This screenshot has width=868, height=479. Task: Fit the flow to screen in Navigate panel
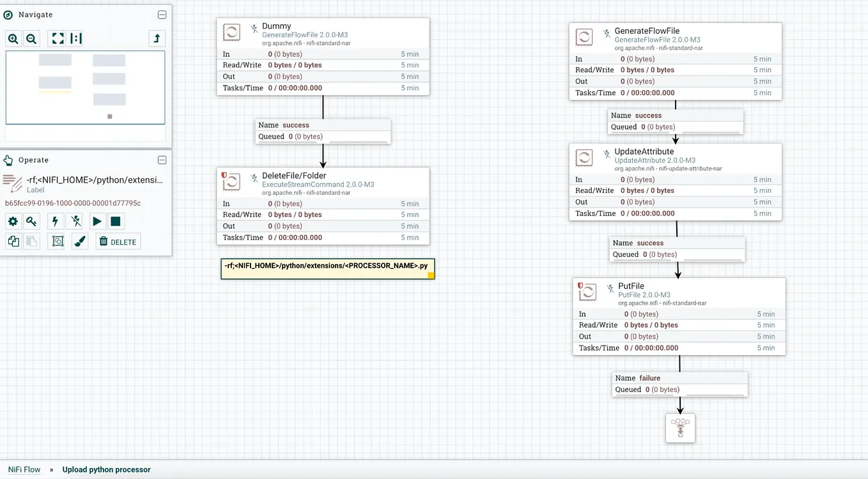click(56, 39)
